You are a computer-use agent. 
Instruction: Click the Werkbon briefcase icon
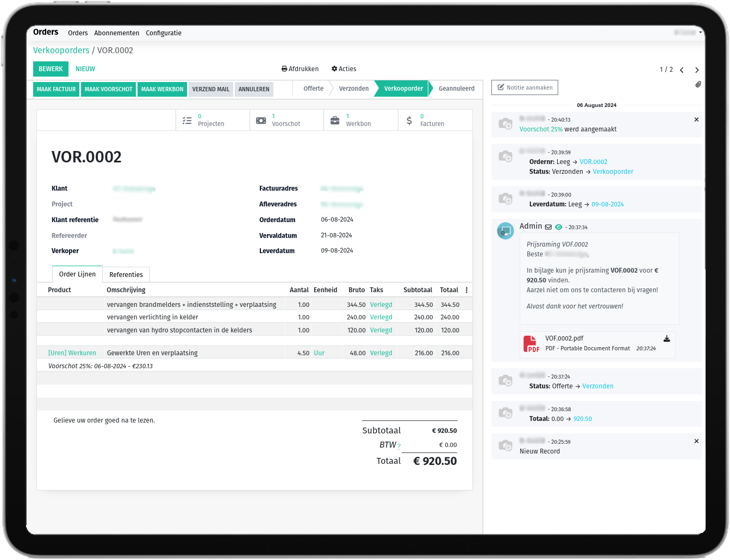tap(335, 119)
